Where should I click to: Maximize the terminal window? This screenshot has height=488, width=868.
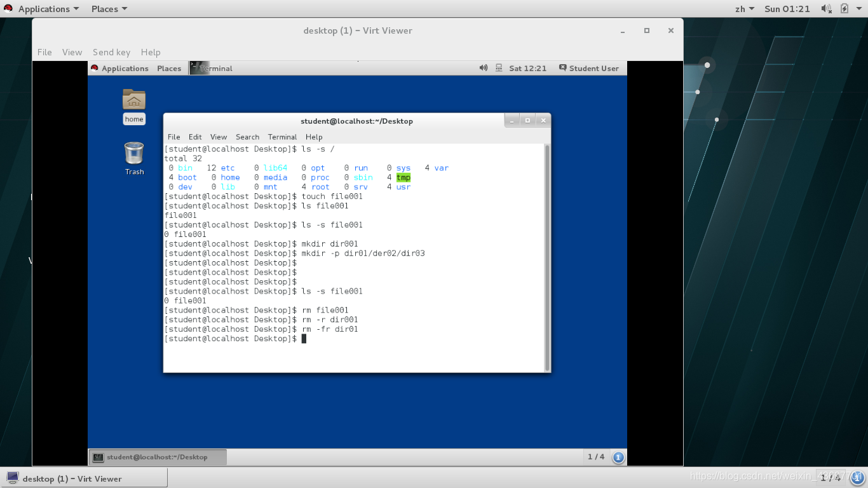click(x=527, y=120)
